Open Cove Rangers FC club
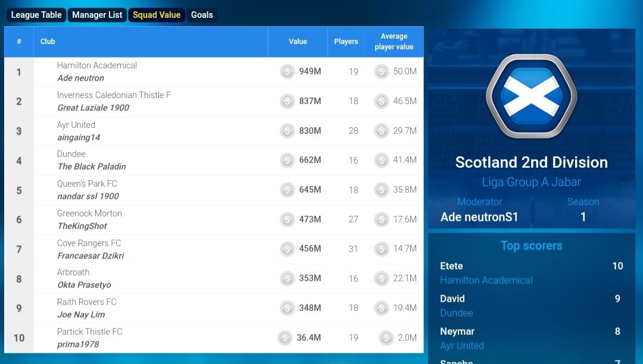Image resolution: width=643 pixels, height=364 pixels. pyautogui.click(x=89, y=243)
